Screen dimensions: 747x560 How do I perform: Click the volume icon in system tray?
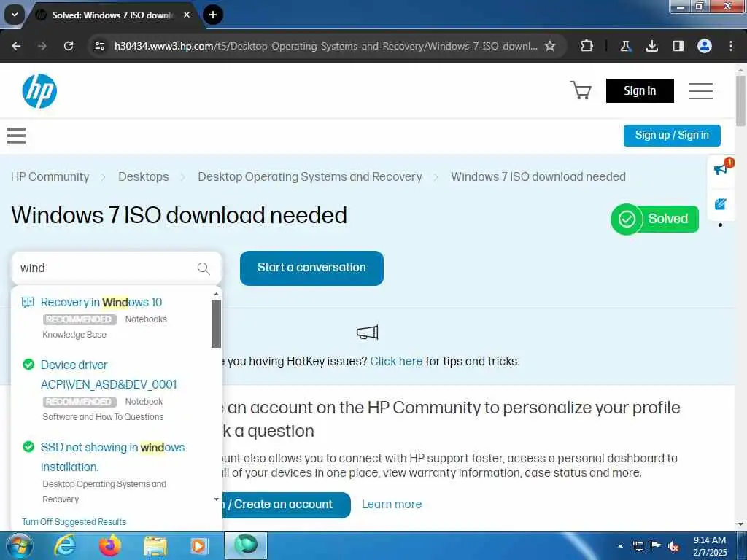(x=673, y=546)
